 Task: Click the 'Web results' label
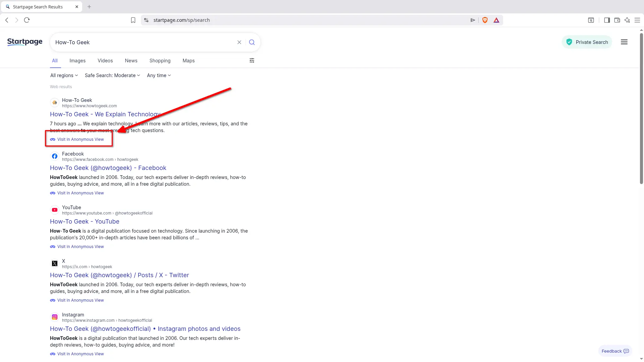pos(61,87)
